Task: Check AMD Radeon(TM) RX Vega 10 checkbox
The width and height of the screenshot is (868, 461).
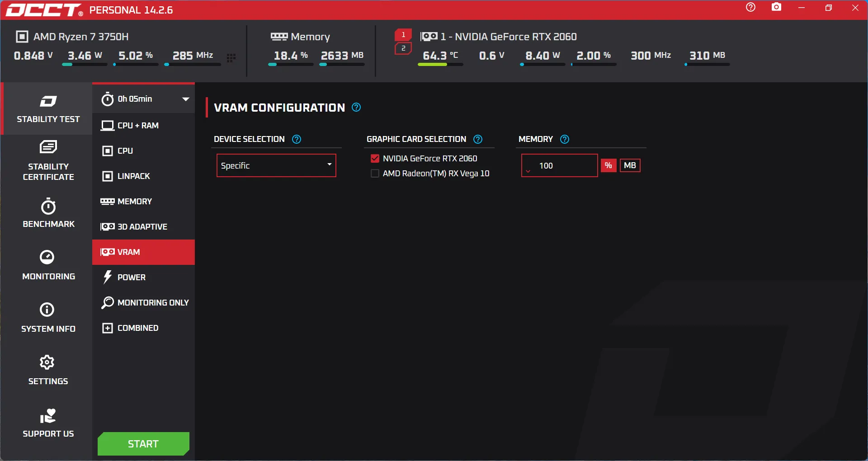Action: click(375, 174)
